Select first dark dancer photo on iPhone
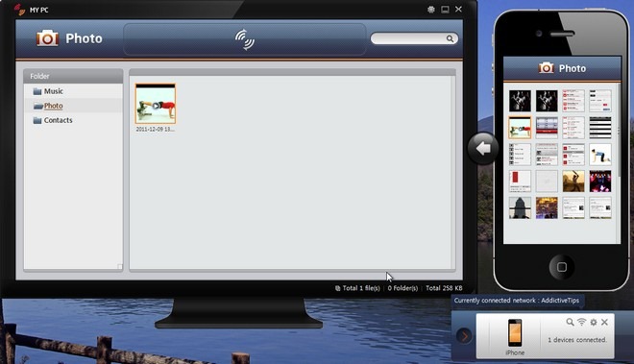 [520, 101]
